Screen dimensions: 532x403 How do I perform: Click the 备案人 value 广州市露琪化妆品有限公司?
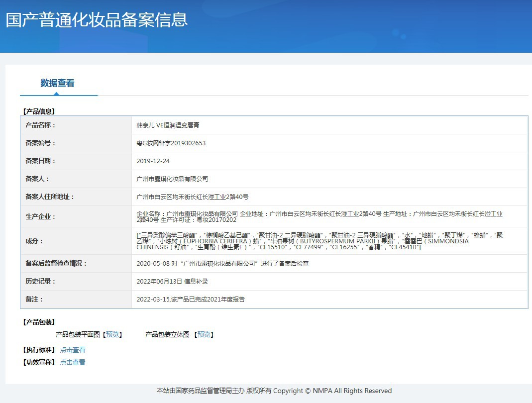tap(172, 179)
